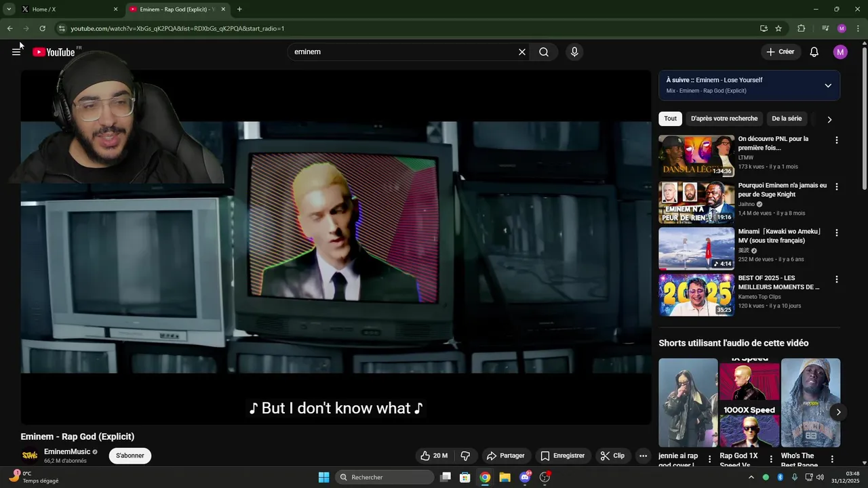
Task: Close the Eminem - Rap God tab
Action: pos(223,9)
